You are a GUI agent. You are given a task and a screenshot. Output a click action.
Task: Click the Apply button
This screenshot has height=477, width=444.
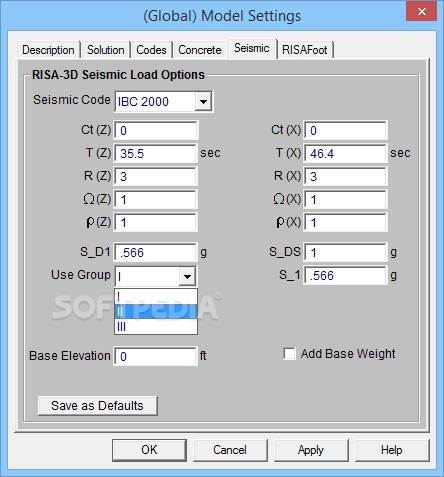pyautogui.click(x=311, y=450)
